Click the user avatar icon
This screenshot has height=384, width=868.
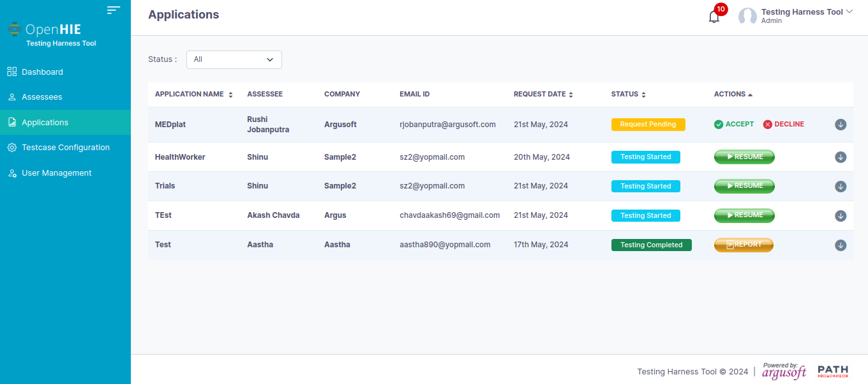[x=747, y=17]
